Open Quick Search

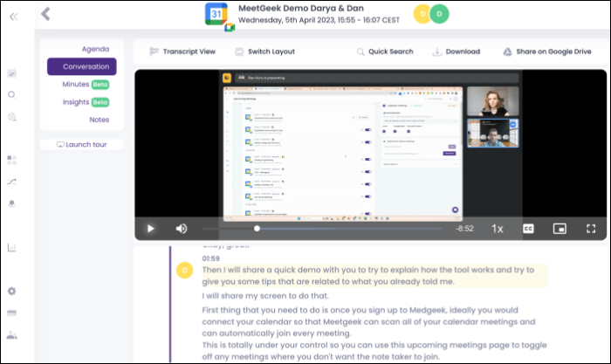(385, 52)
